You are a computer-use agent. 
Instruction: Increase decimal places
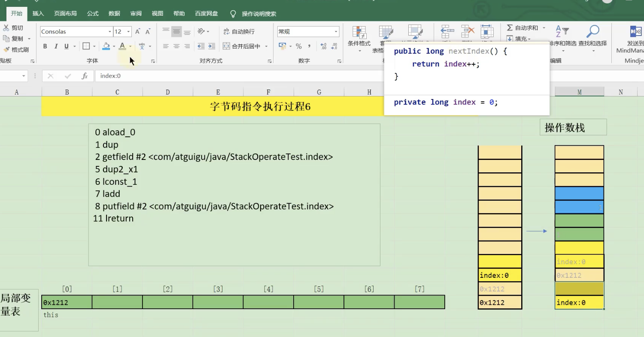click(x=323, y=46)
